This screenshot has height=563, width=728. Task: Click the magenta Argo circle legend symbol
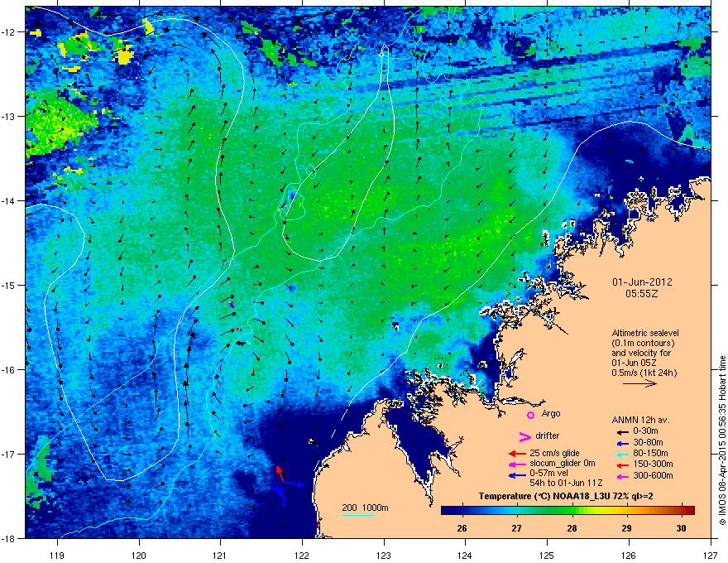click(530, 415)
